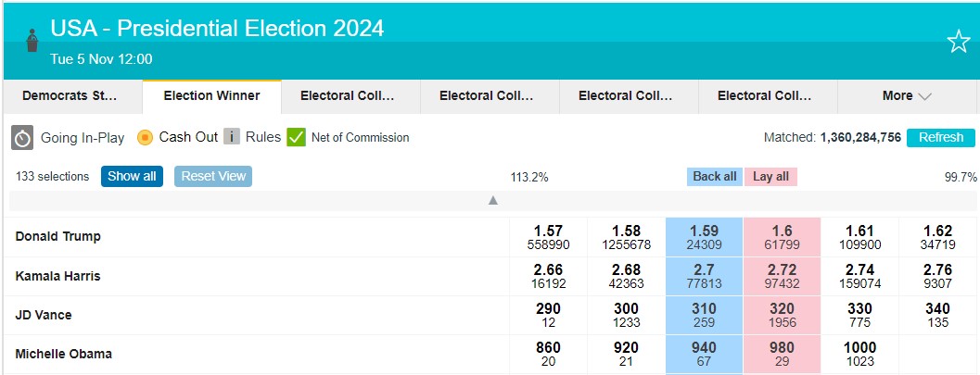Lay Michelle Obama at 980
Screen dimensions: 980x375
[x=782, y=354]
